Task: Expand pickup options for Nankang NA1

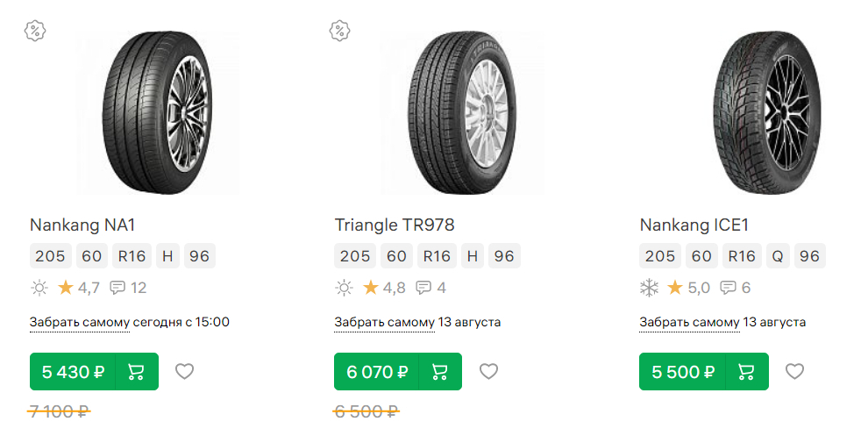Action: coord(80,322)
